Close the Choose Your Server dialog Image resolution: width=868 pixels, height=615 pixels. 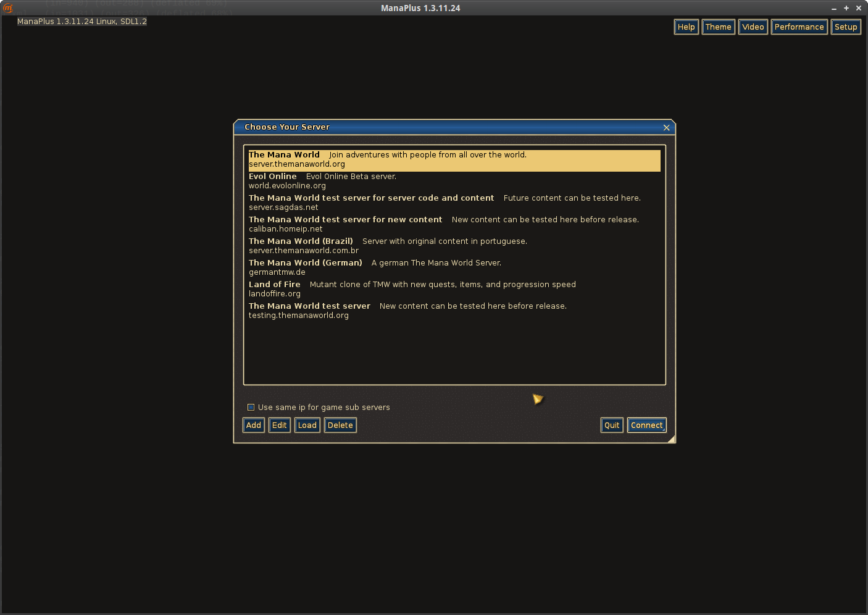tap(667, 128)
